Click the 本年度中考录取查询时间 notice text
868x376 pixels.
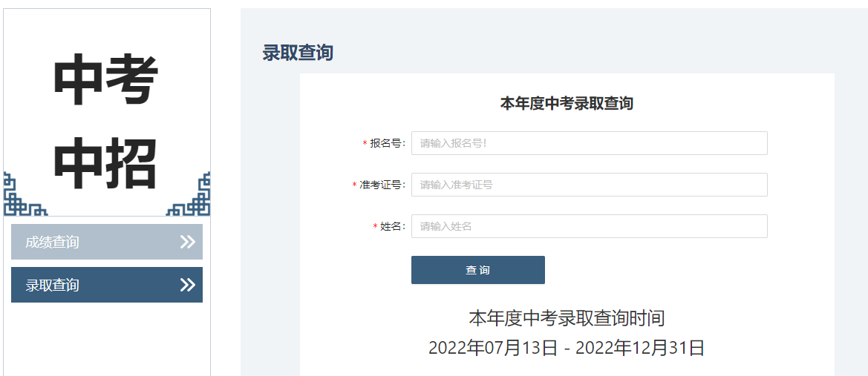click(x=567, y=318)
